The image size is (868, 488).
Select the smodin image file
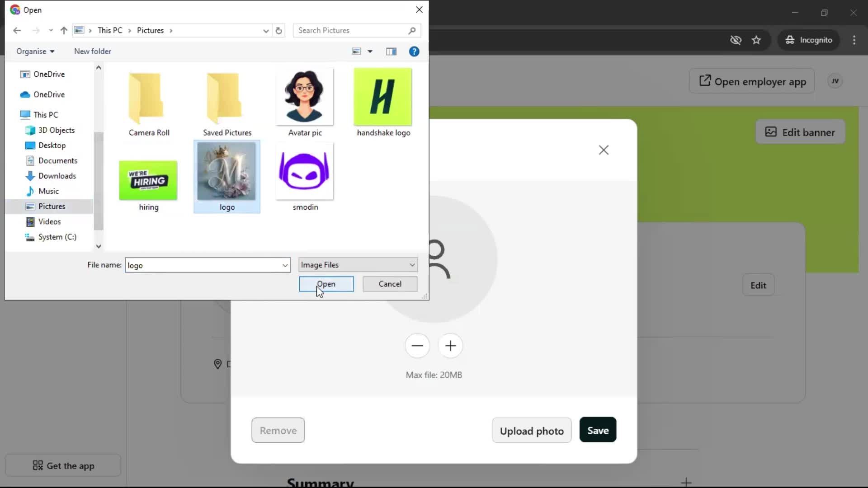click(x=305, y=177)
